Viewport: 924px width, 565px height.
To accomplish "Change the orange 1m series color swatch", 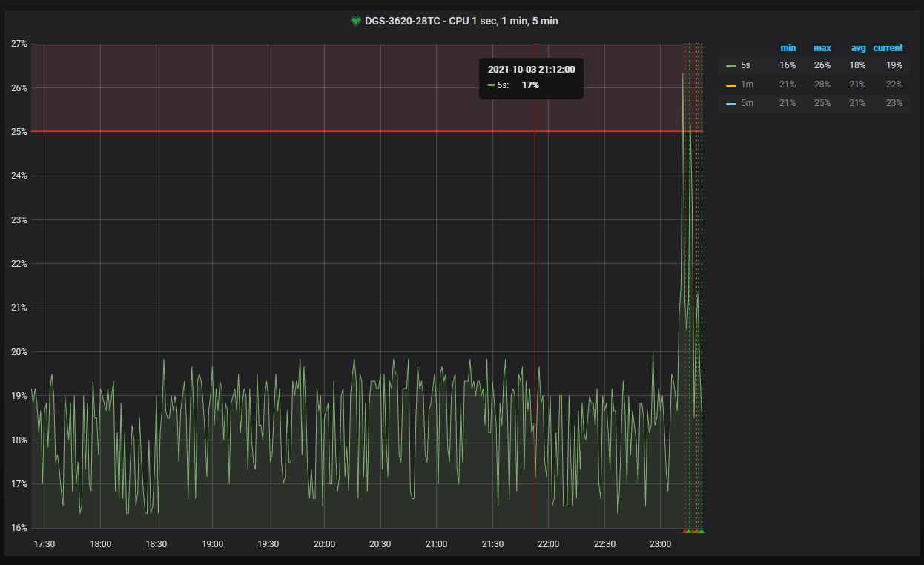I will (730, 85).
